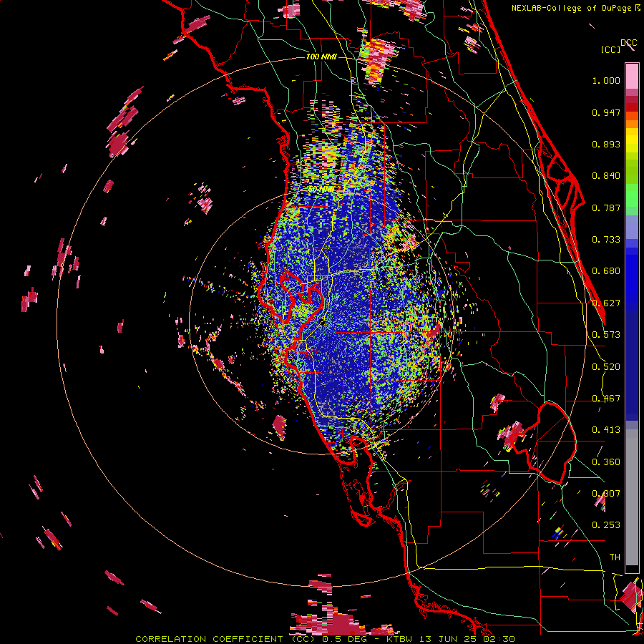Click the [CC] legend unit label
Image resolution: width=644 pixels, height=644 pixels.
coord(610,49)
